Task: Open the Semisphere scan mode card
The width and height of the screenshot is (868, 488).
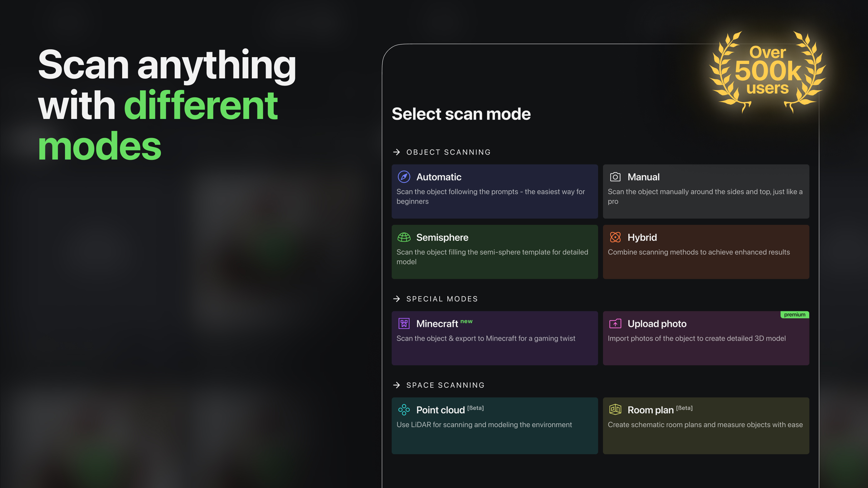Action: (x=494, y=252)
